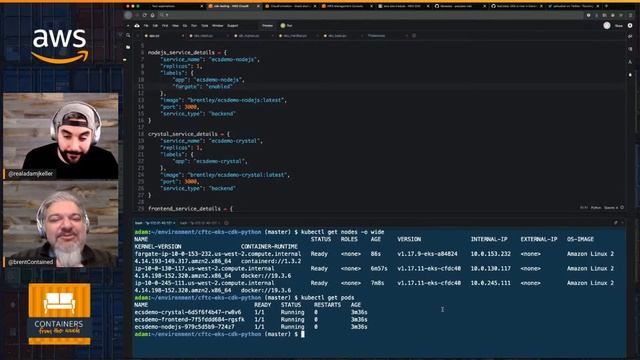Click the terminal prompt cursor line

point(220,334)
